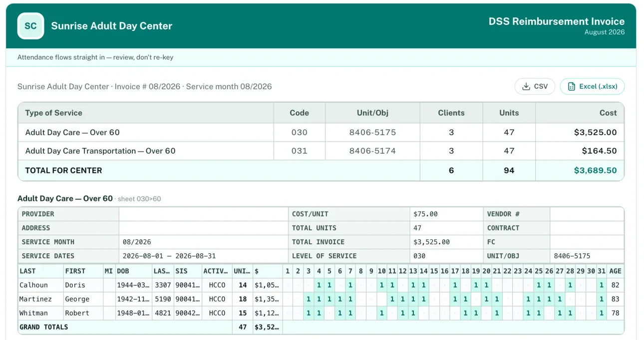Click the Unit/Obj column header
This screenshot has width=644, height=340.
(372, 113)
